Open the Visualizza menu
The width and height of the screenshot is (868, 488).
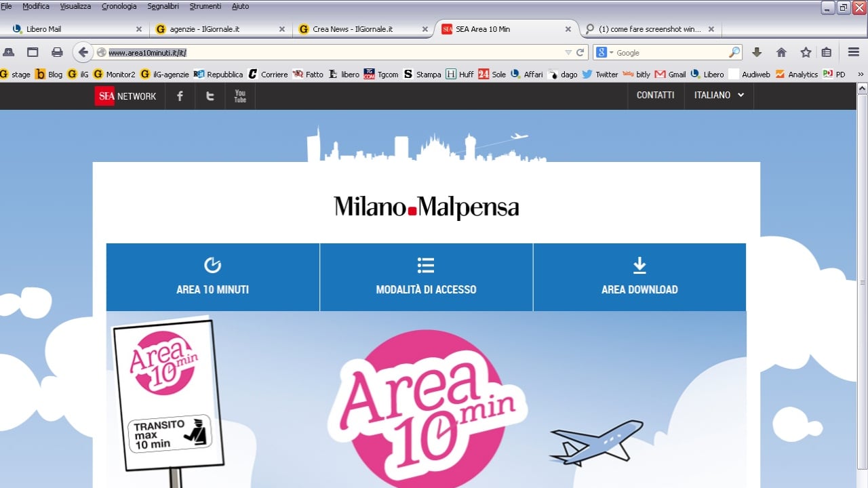[x=75, y=6]
